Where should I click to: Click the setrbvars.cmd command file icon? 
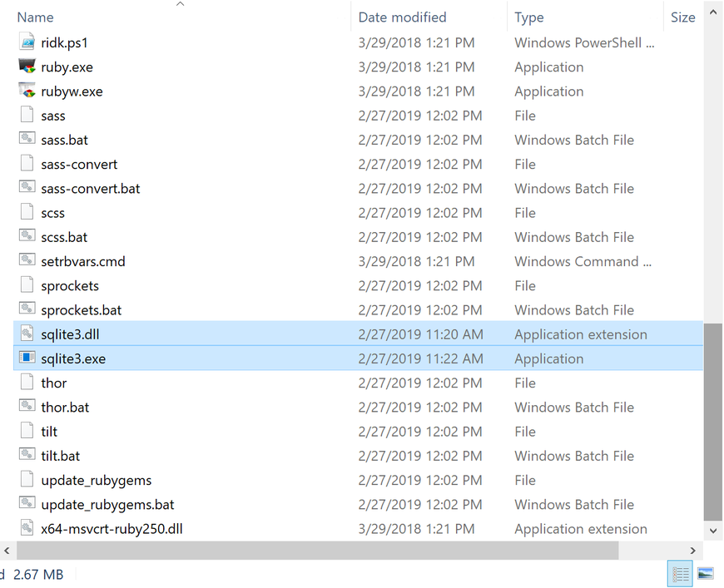coord(27,261)
